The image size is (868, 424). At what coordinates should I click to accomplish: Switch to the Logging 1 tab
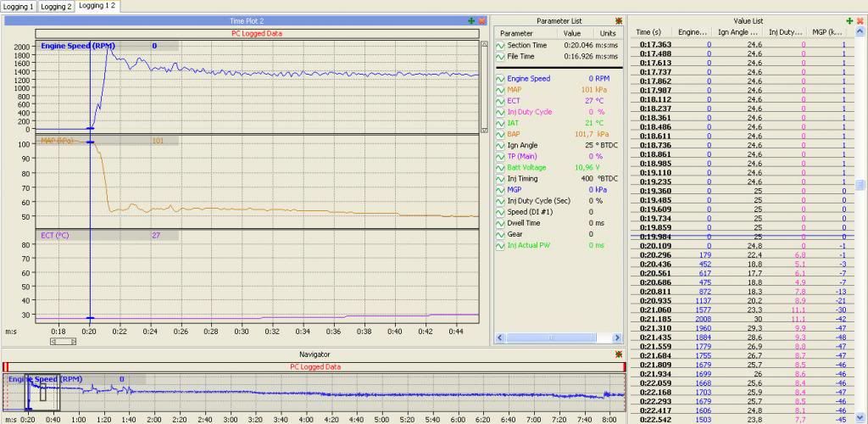(19, 7)
